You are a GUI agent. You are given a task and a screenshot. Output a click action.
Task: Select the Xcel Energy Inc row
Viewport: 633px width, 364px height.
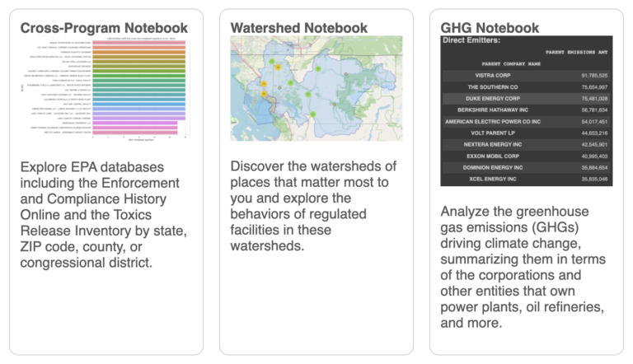coord(527,179)
